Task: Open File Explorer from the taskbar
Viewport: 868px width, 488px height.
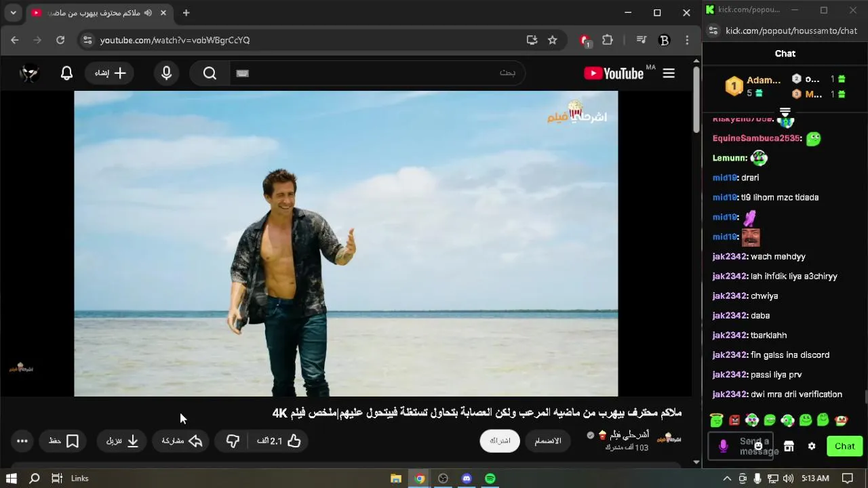Action: (x=396, y=479)
